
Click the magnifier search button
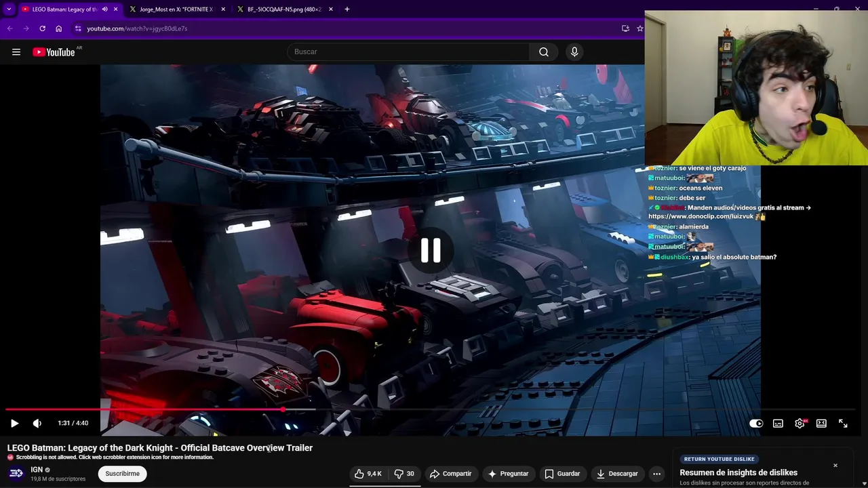(x=544, y=52)
